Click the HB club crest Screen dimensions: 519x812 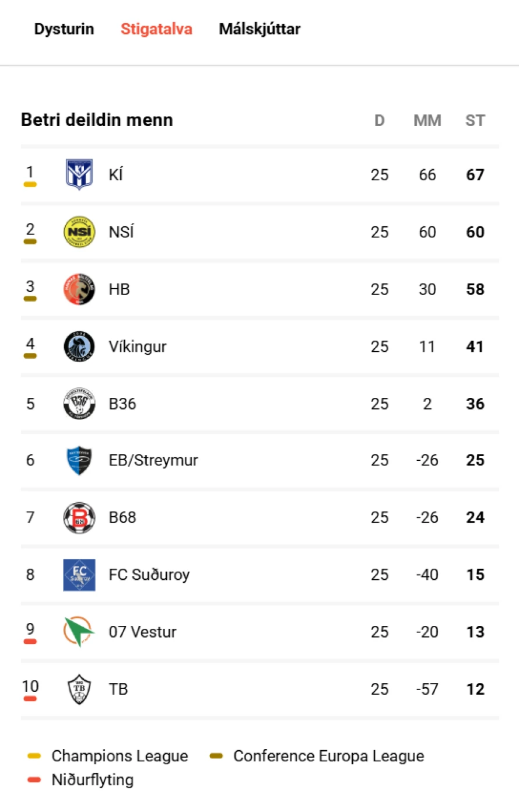coord(79,289)
